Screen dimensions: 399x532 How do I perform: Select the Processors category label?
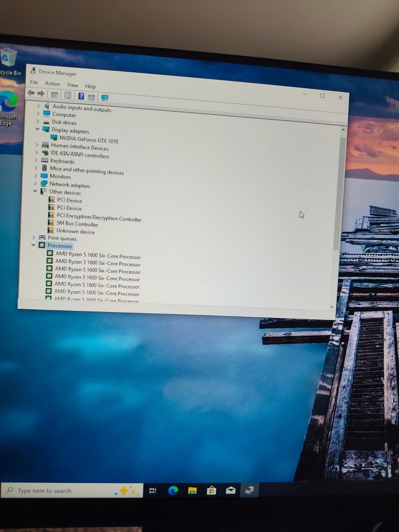coord(60,246)
